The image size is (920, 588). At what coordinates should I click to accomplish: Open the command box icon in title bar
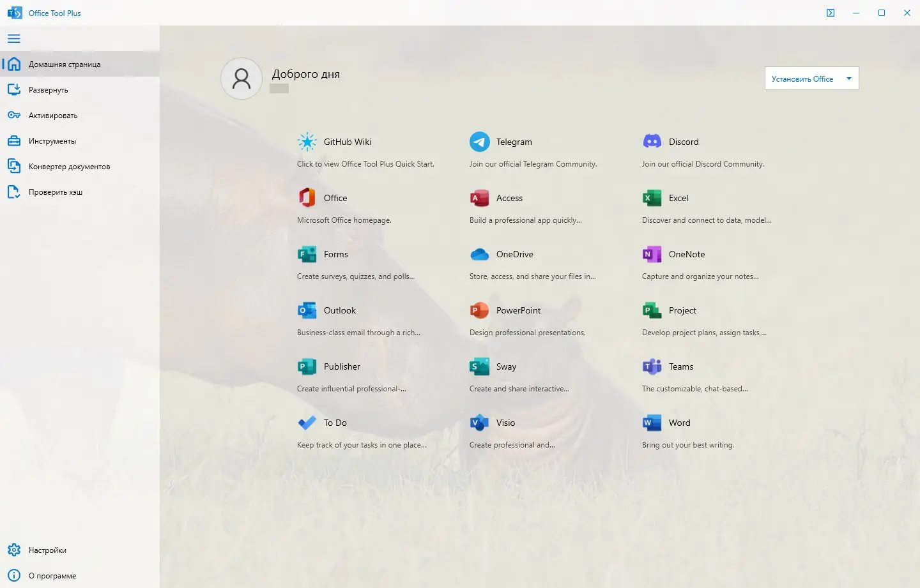831,13
